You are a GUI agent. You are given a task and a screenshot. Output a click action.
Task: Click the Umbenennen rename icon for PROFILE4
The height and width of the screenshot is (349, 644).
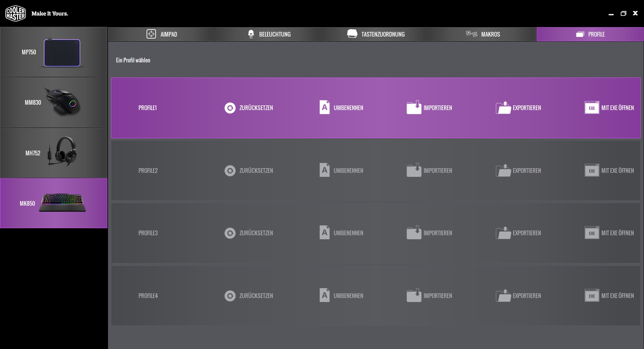point(324,295)
